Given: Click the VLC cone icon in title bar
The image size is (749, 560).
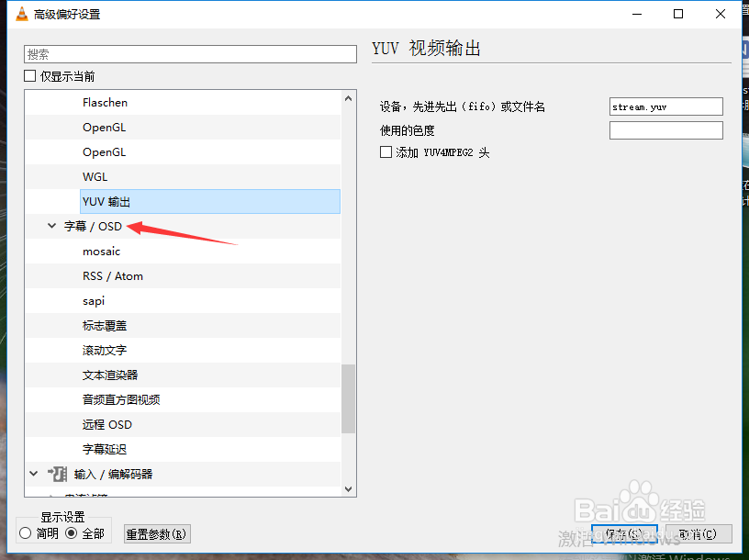Looking at the screenshot, I should [x=20, y=14].
